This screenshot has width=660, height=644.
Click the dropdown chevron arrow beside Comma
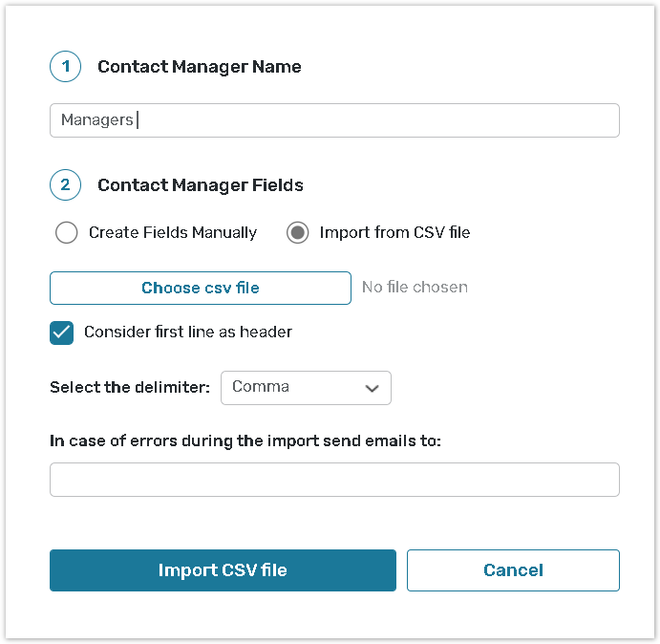click(x=372, y=388)
